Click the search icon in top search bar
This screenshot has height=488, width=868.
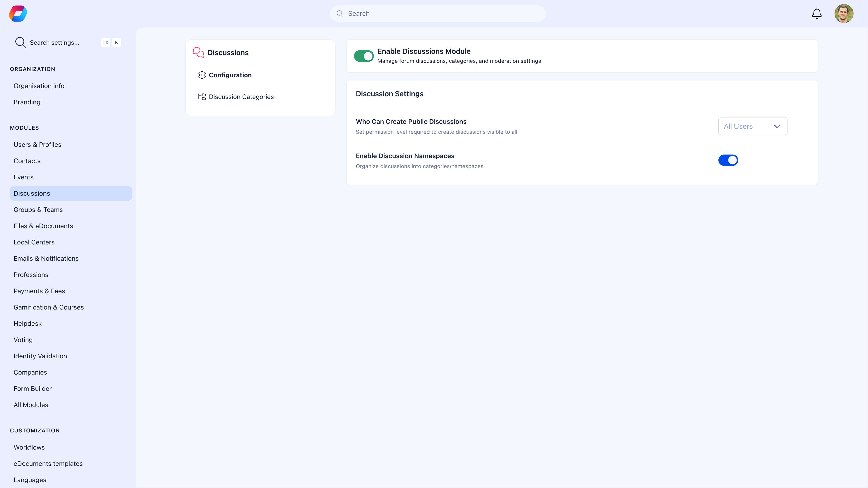340,14
